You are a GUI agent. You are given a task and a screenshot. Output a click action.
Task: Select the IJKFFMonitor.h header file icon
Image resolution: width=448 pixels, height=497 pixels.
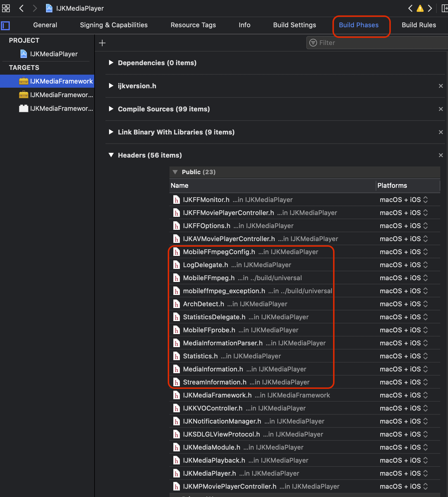177,200
